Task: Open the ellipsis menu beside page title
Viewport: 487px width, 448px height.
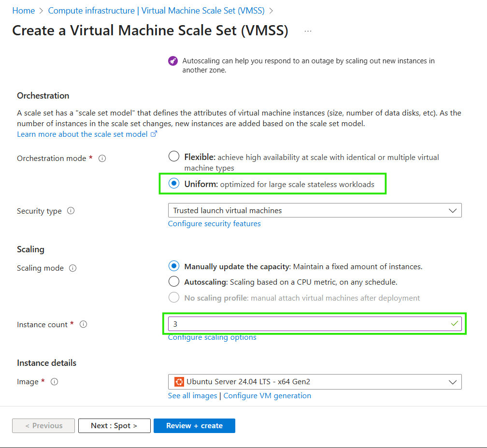Action: [308, 31]
